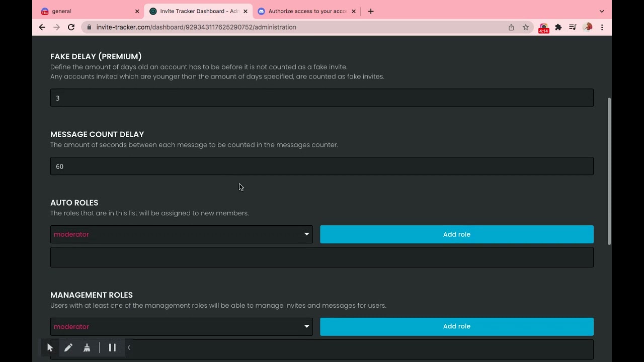
Task: Open the Chrome three-dot menu
Action: [602, 27]
